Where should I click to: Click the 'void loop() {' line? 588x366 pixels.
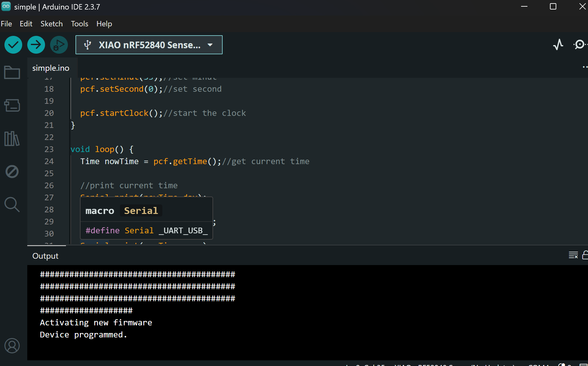click(x=102, y=149)
